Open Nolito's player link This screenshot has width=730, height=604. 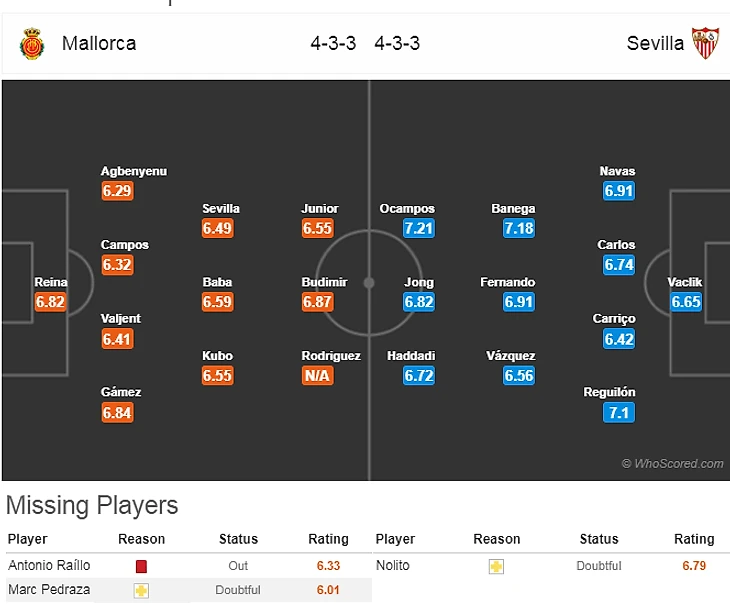[393, 566]
